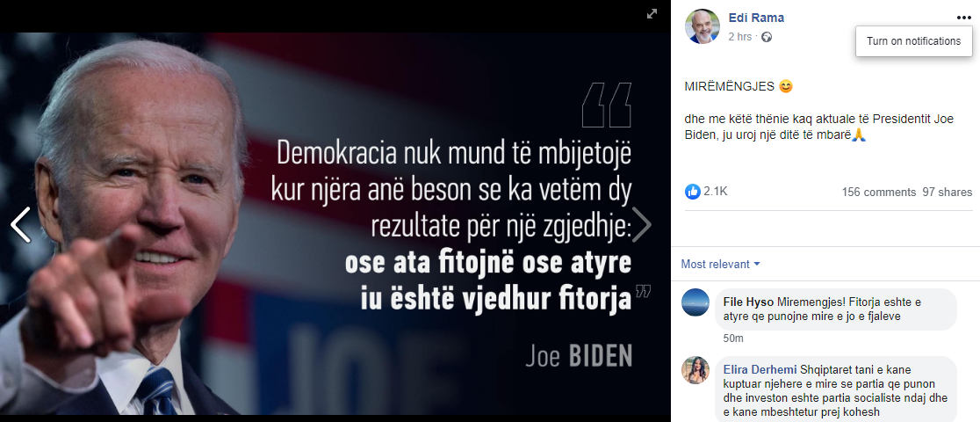Click the blue like reaction icon

[693, 192]
